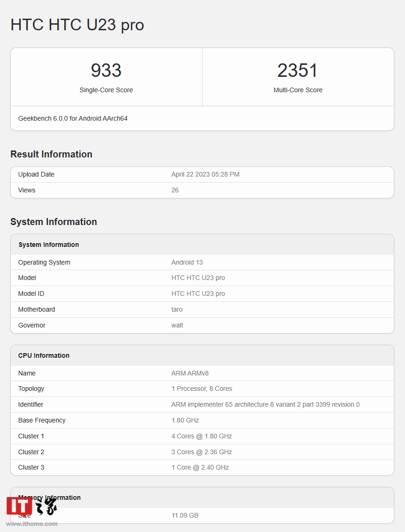Click the Result Information heading

tap(51, 154)
